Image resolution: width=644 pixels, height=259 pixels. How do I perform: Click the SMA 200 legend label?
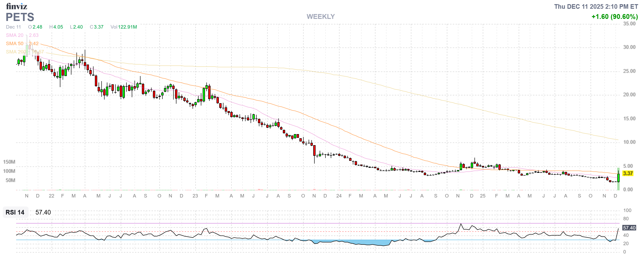tap(16, 52)
